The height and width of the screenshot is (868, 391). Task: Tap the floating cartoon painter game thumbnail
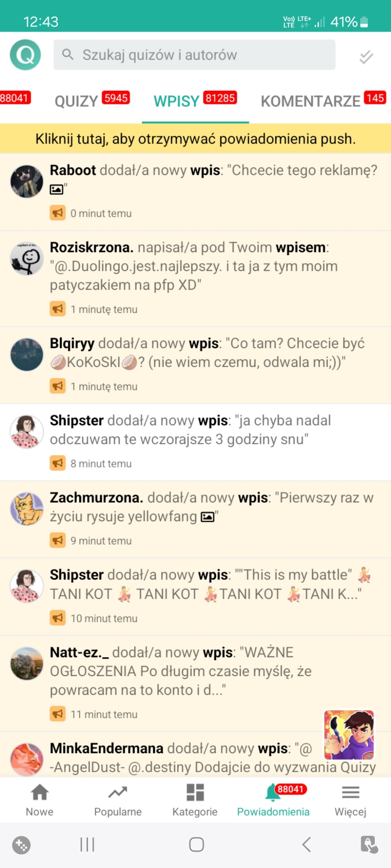[x=349, y=735]
